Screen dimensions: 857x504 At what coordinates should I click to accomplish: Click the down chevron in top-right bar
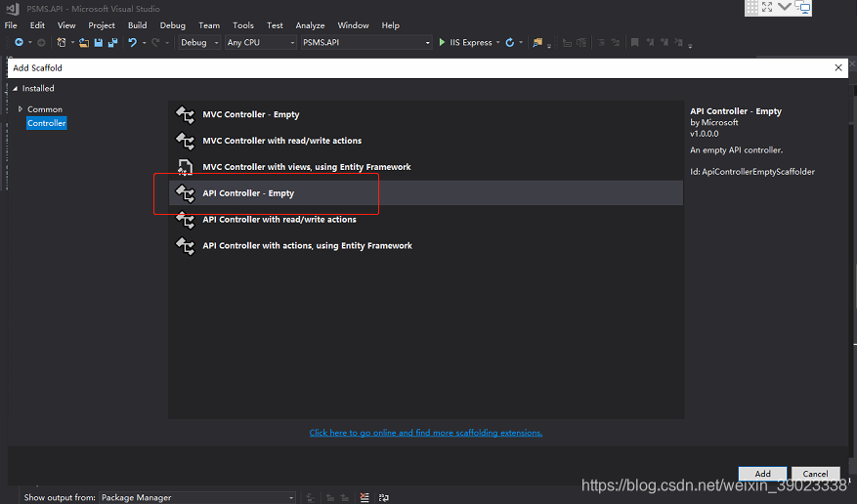pyautogui.click(x=785, y=7)
